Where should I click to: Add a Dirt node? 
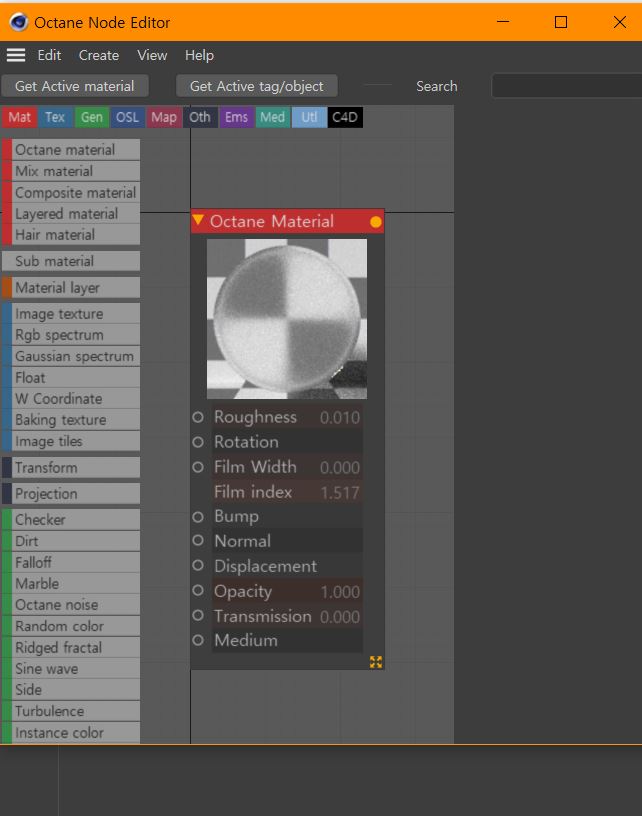click(x=71, y=541)
